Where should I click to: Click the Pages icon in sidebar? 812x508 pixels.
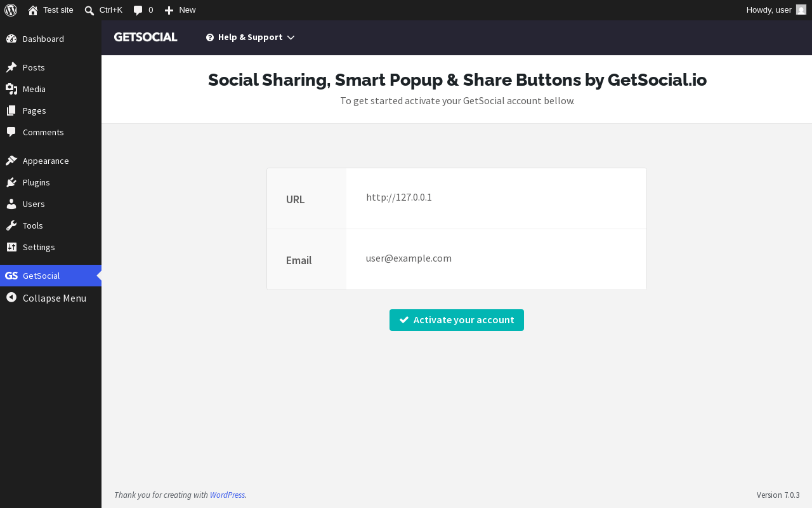tap(11, 110)
